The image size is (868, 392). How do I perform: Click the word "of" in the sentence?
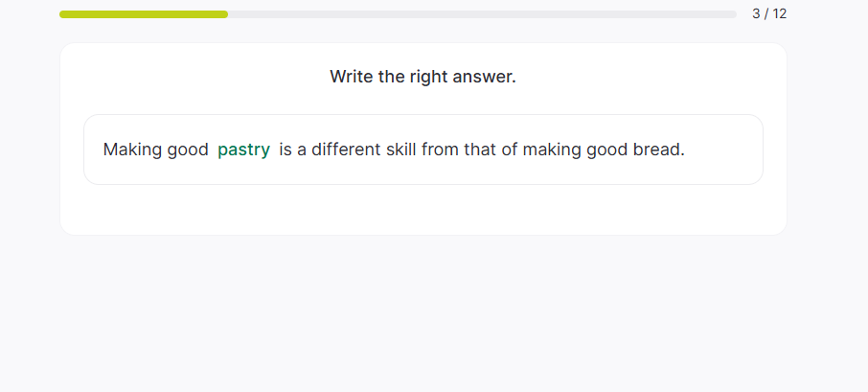point(510,150)
